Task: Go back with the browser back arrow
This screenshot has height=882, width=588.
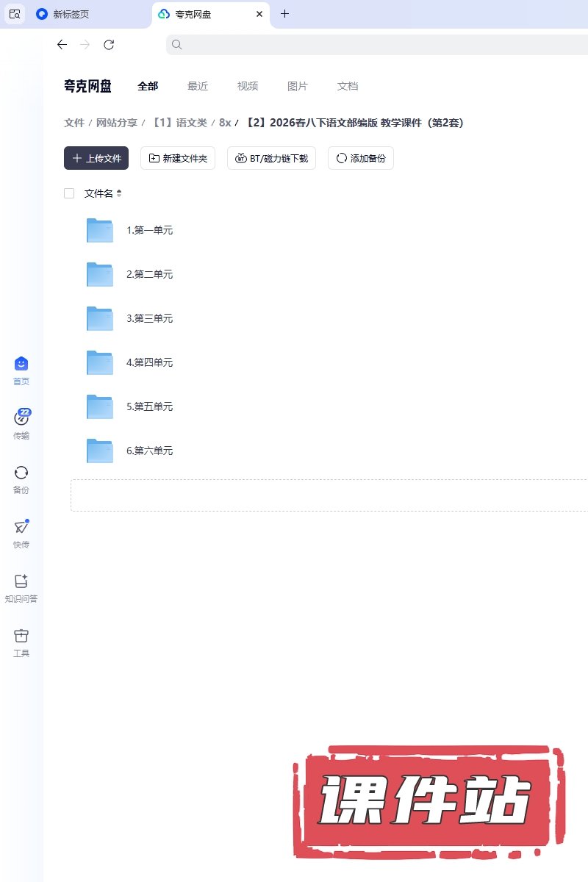Action: [62, 45]
